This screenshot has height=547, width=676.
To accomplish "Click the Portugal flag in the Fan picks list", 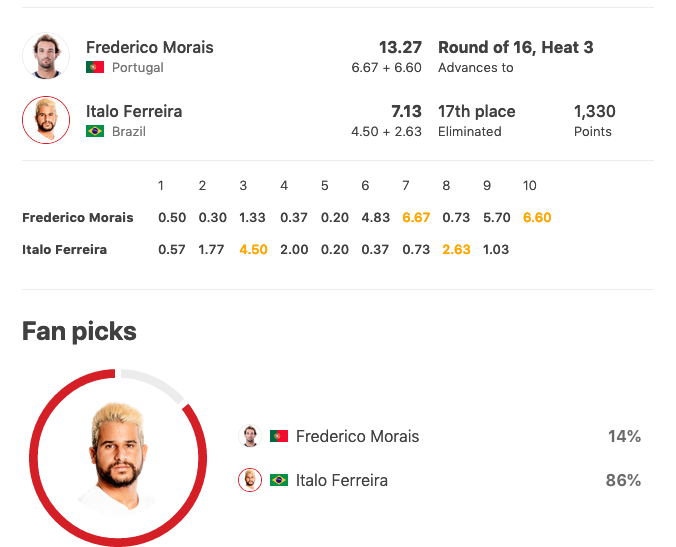I will pos(279,436).
